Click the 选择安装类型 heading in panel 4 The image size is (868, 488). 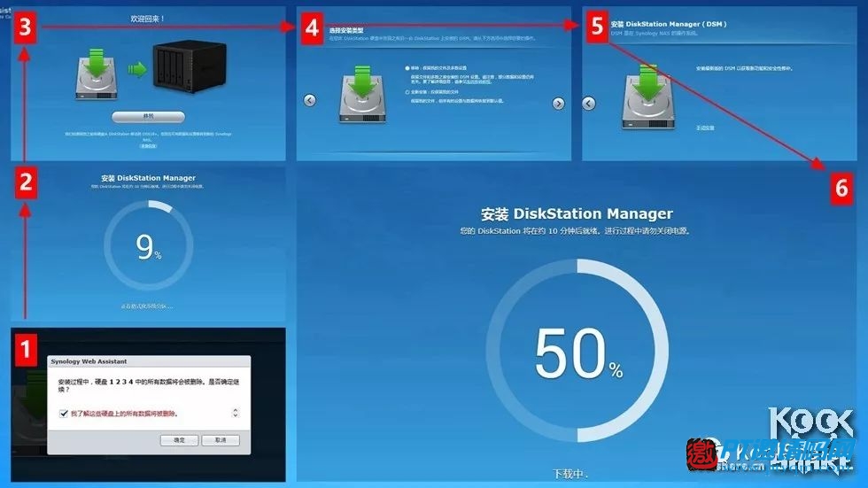[346, 30]
